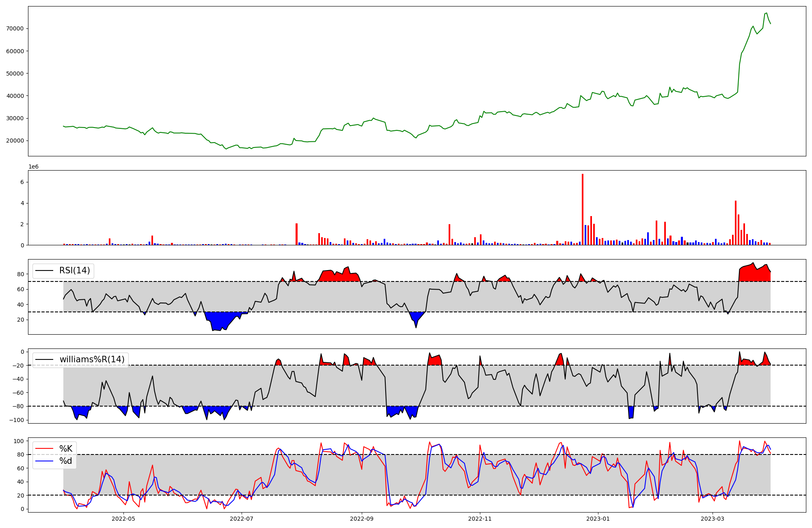This screenshot has height=528, width=812.
Task: Click the 1e6 volume scale label
Action: pos(33,167)
